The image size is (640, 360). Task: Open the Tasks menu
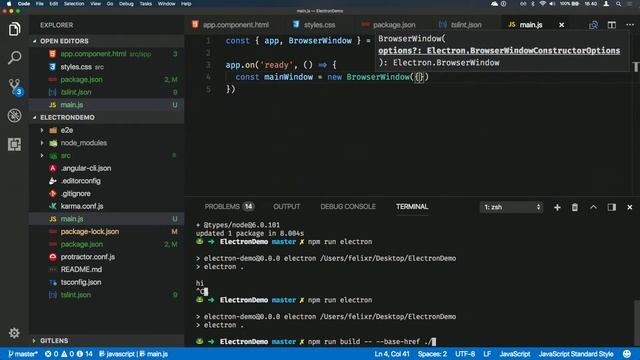pyautogui.click(x=145, y=4)
